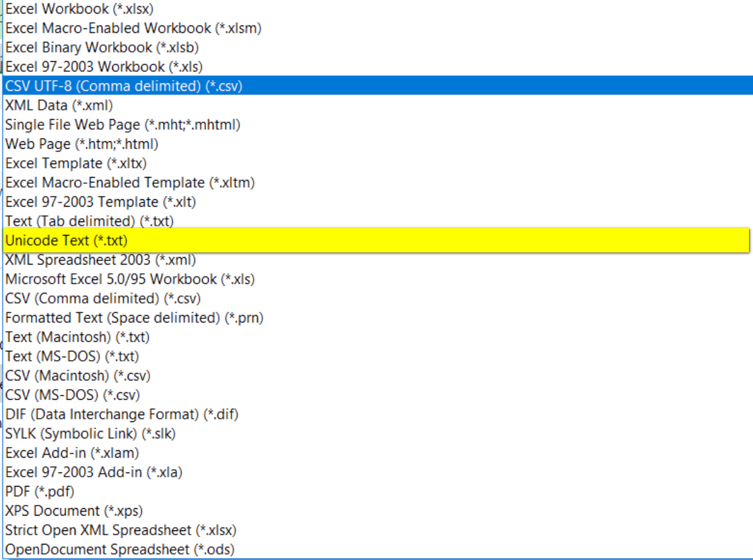The width and height of the screenshot is (753, 560).
Task: Select Excel 97-2003 Add-in (*.xla)
Action: coord(378,472)
